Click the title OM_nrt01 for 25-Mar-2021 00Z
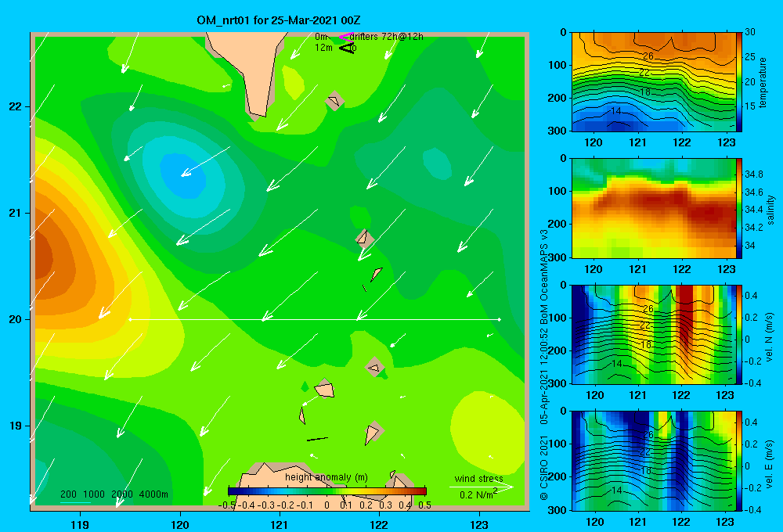This screenshot has width=783, height=532. 279,20
